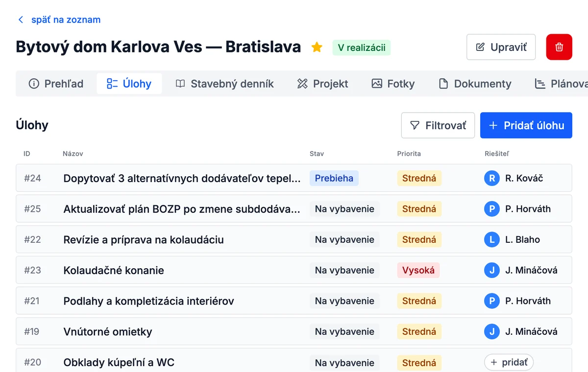Open Stredná priority of task #24
The width and height of the screenshot is (588, 372).
[x=419, y=178]
